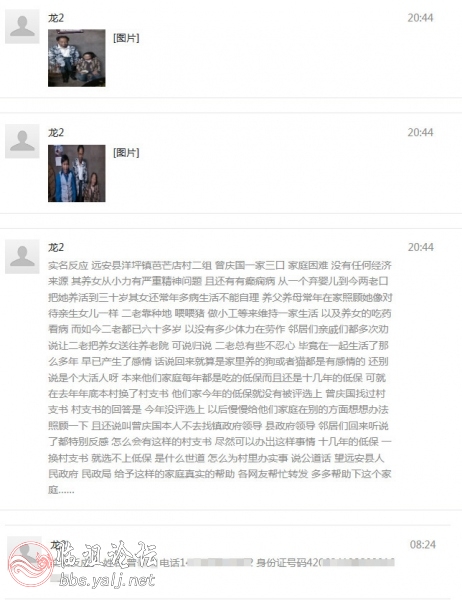Click the bbs.yalj.net watermark URL
462x600 pixels.
[x=107, y=580]
